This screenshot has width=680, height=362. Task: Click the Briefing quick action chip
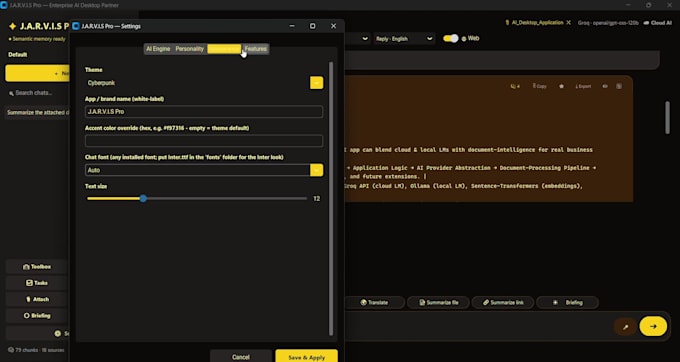(567, 303)
